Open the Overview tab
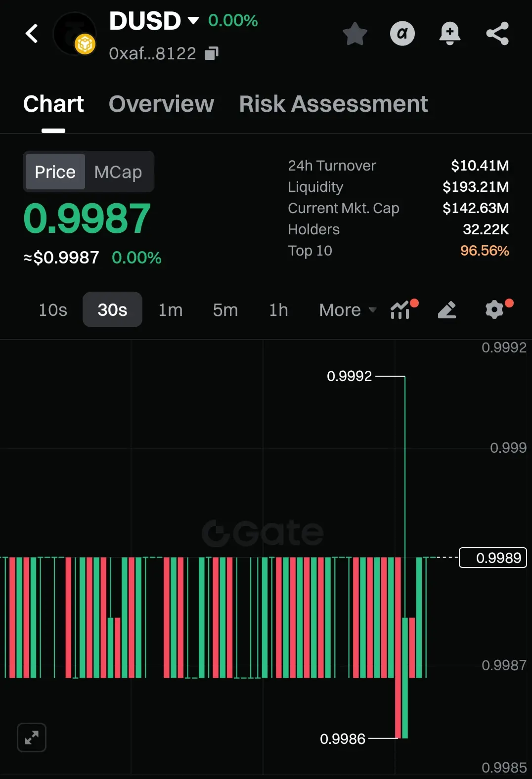Screen dimensions: 532x779 [x=161, y=104]
